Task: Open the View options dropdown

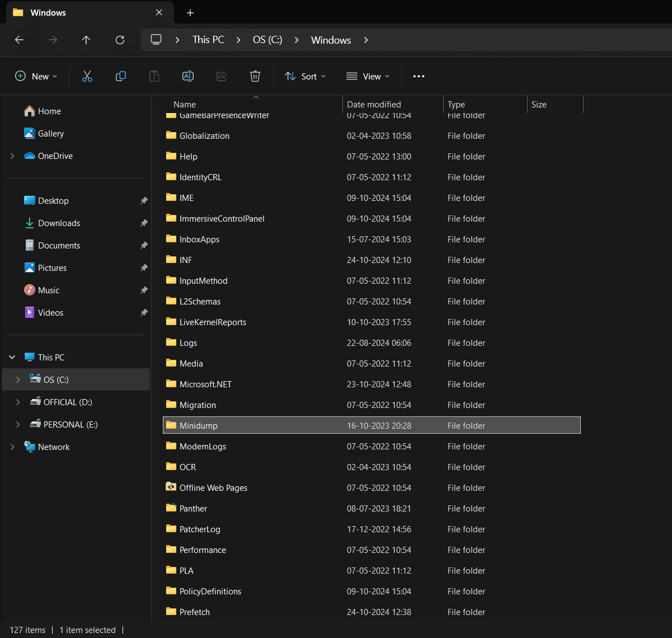Action: click(x=368, y=77)
